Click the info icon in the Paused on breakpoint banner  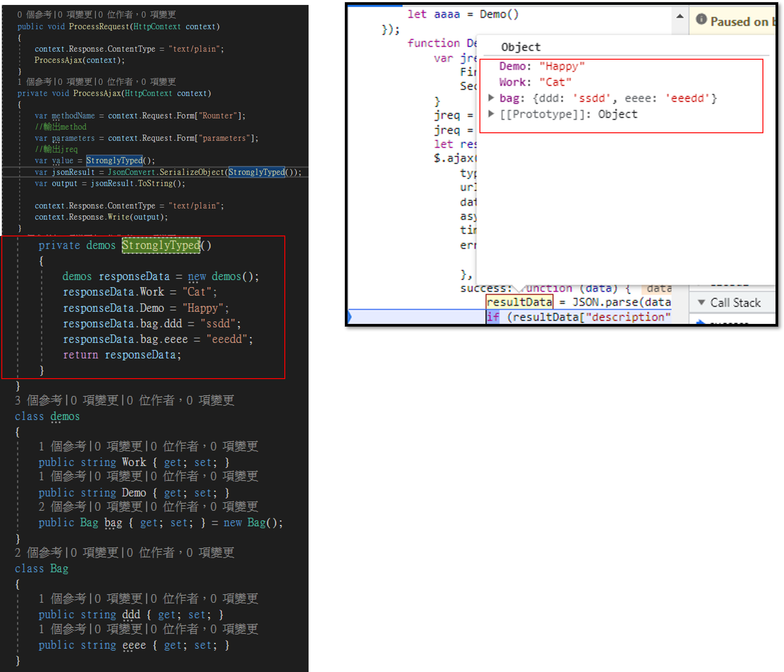pos(702,21)
